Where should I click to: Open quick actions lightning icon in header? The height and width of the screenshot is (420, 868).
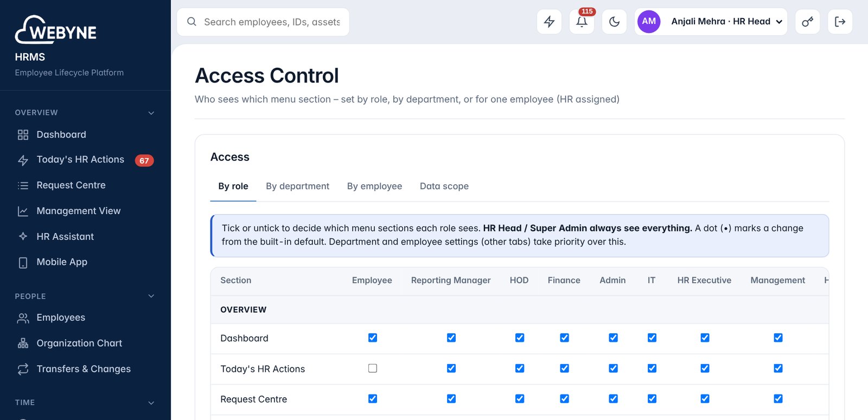click(549, 22)
